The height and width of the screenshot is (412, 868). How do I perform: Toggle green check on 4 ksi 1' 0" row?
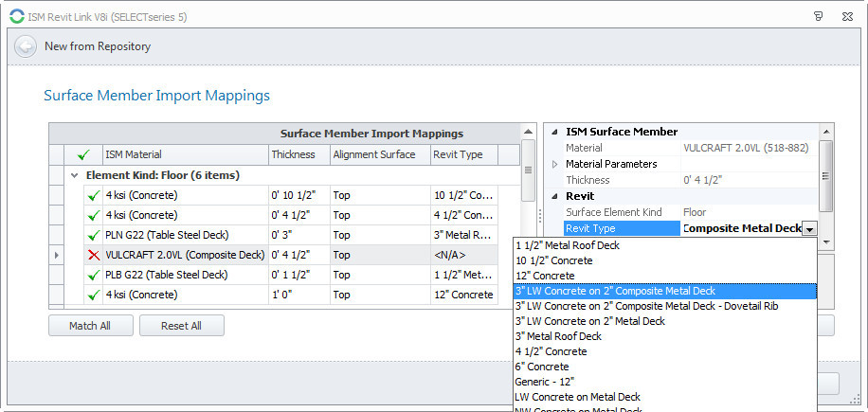(x=94, y=295)
